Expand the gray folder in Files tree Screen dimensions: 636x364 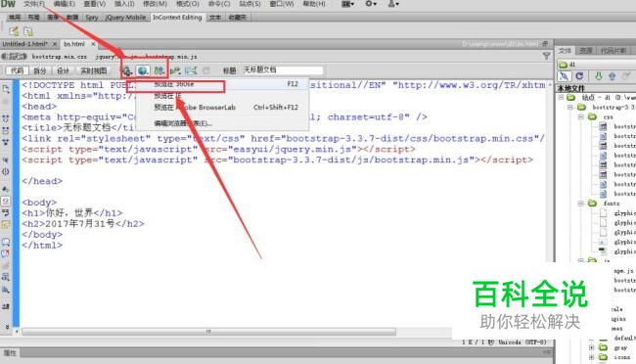pyautogui.click(x=591, y=347)
